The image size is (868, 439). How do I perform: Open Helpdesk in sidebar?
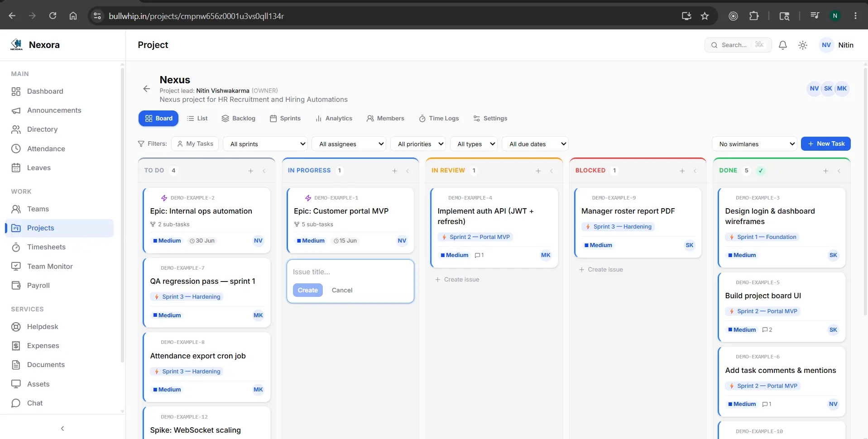coord(59,327)
